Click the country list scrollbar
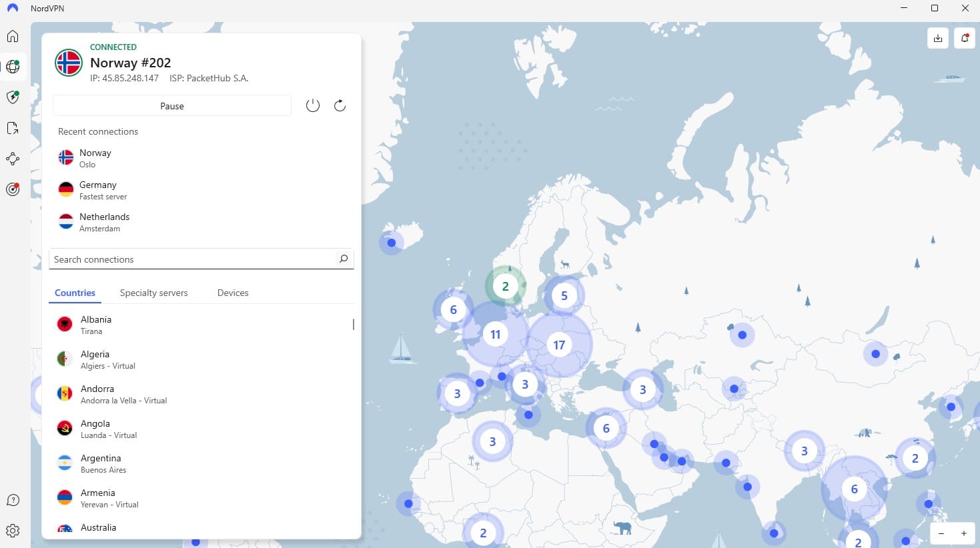Image resolution: width=980 pixels, height=548 pixels. click(x=354, y=324)
